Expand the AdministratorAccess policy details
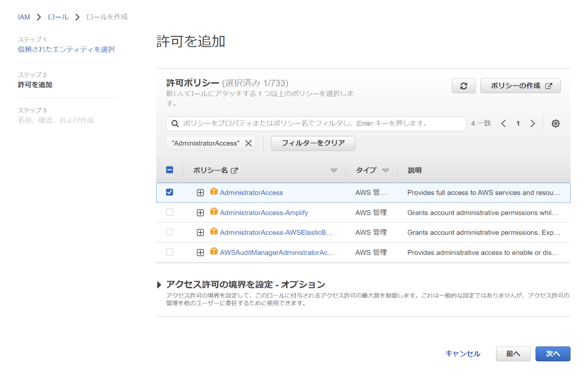This screenshot has width=588, height=384. click(x=200, y=193)
